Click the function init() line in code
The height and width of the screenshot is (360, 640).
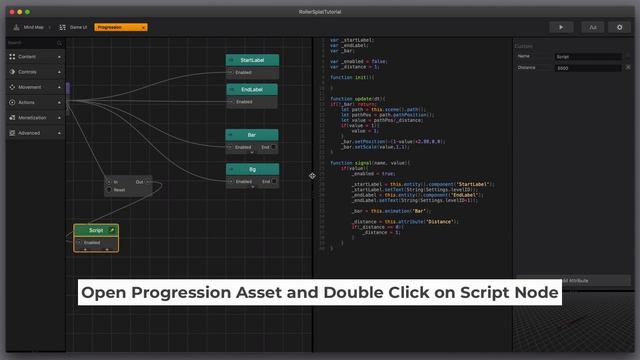tap(352, 77)
